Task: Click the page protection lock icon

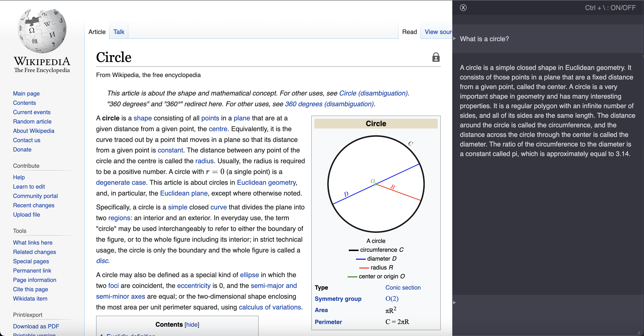Action: [x=436, y=57]
